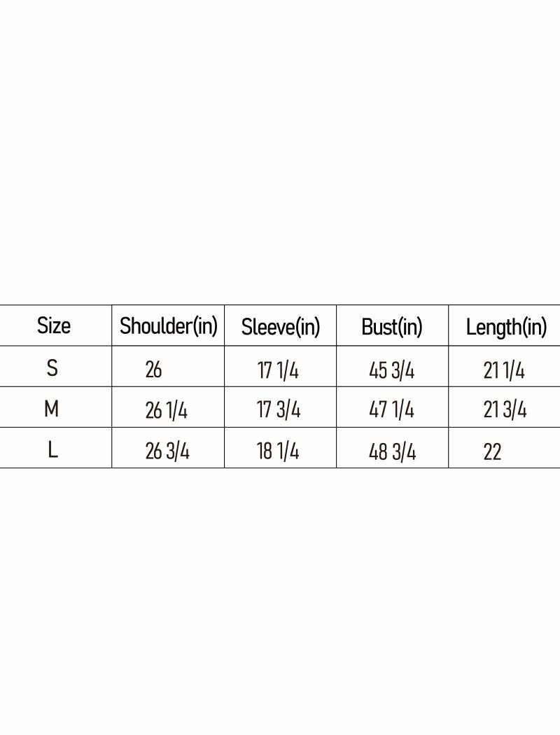Click length value 22 for size L
560x735 pixels.
pos(492,452)
